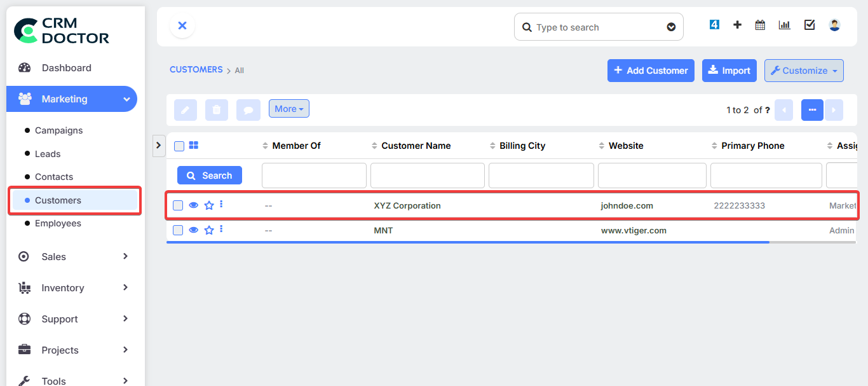Click the Import button
The image size is (868, 386).
click(x=729, y=71)
